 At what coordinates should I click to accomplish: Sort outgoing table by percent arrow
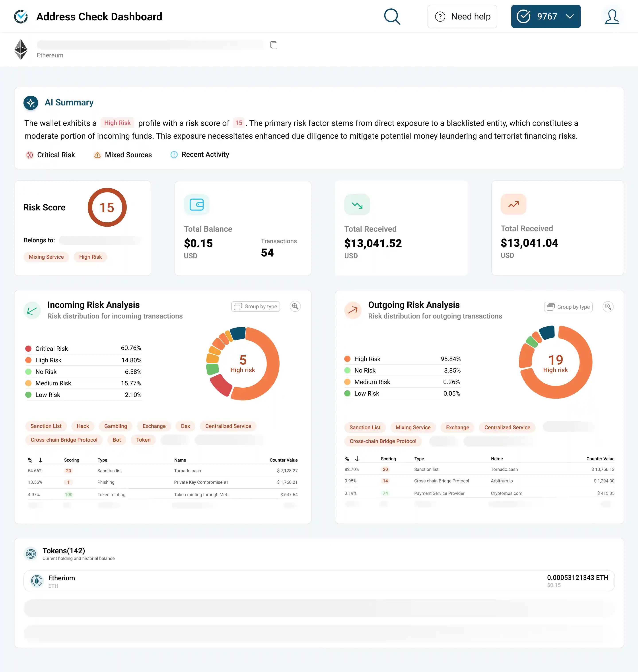[357, 459]
